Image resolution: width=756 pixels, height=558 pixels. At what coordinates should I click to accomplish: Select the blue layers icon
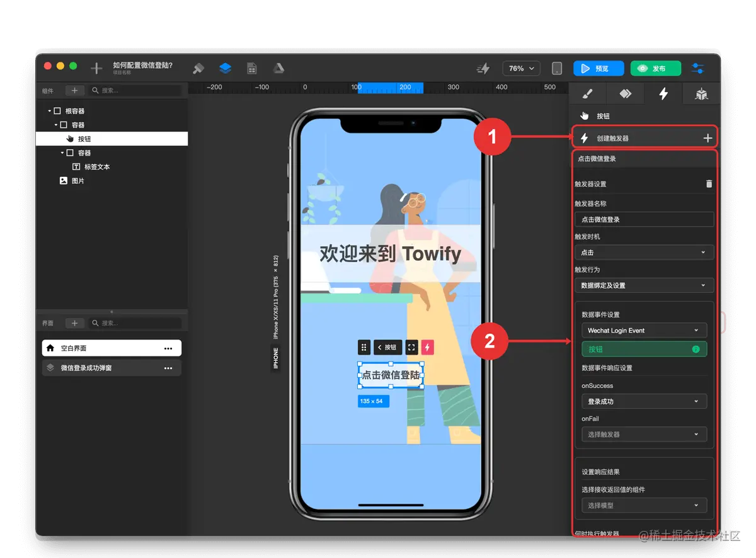point(225,68)
